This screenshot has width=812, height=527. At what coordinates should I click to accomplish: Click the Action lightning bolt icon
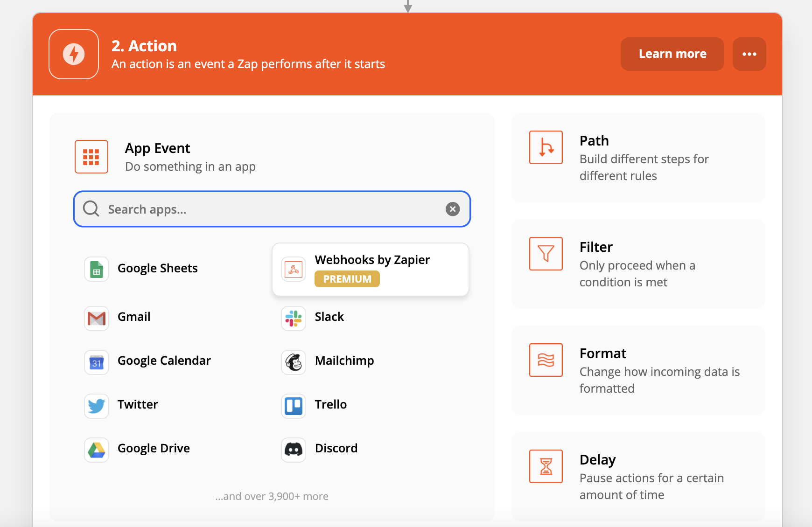click(74, 54)
